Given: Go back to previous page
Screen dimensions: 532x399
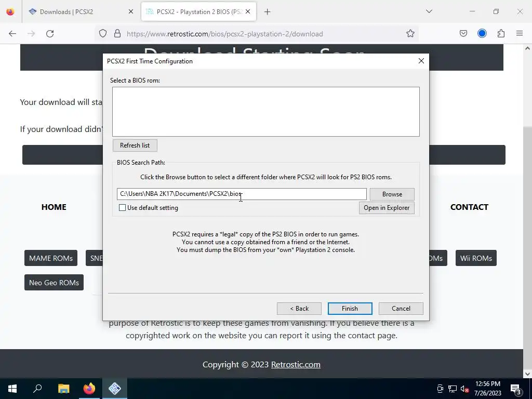Looking at the screenshot, I should 12,34.
